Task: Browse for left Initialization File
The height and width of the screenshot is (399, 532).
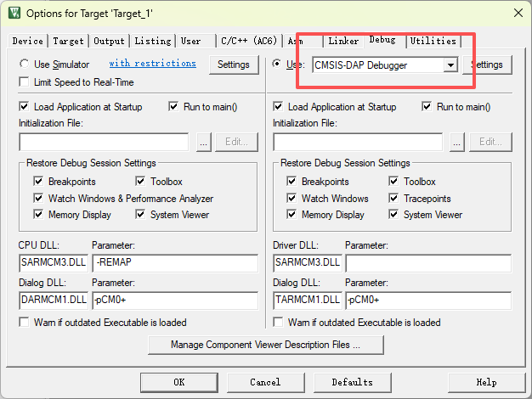Action: [203, 142]
